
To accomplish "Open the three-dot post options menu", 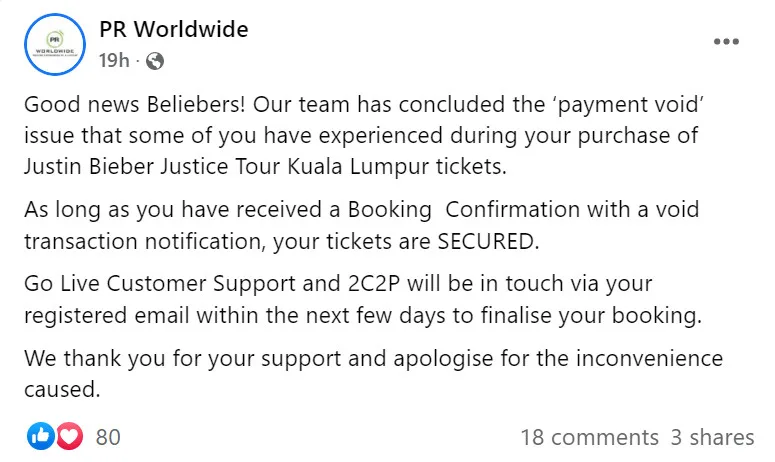I will coord(727,42).
